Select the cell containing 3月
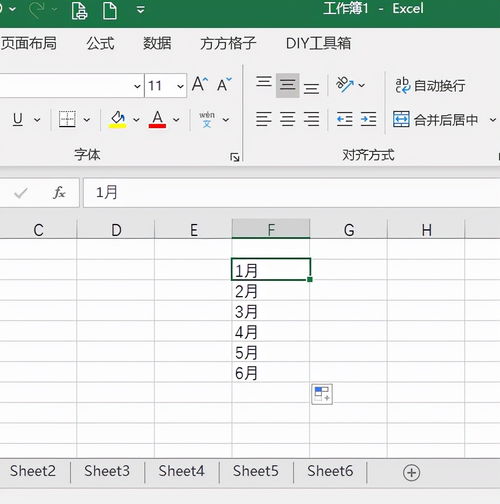500x504 pixels. tap(271, 311)
